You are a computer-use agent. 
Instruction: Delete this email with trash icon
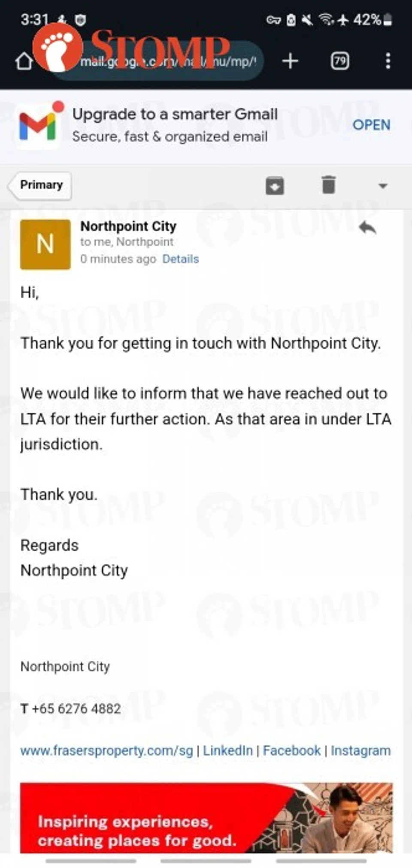[328, 185]
